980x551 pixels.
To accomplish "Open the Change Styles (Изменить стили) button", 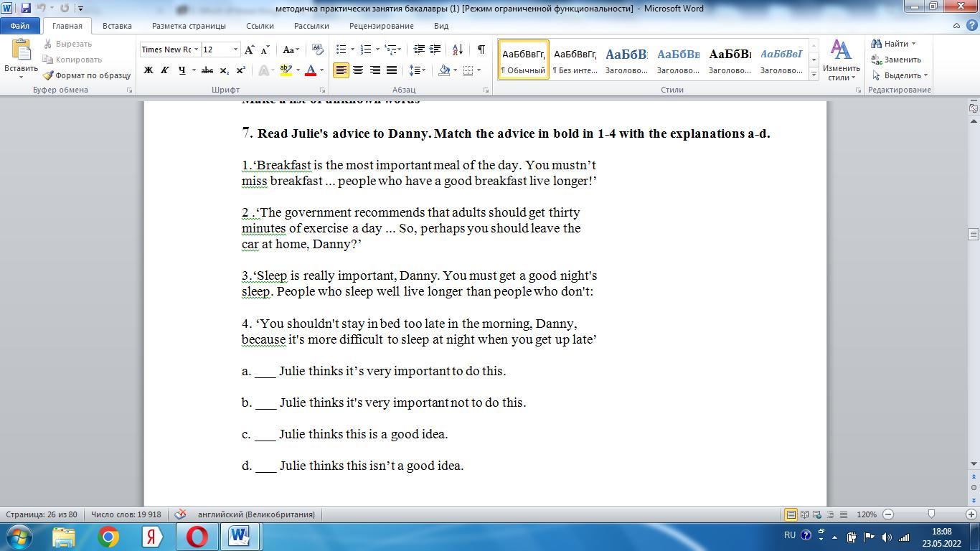I will (841, 60).
